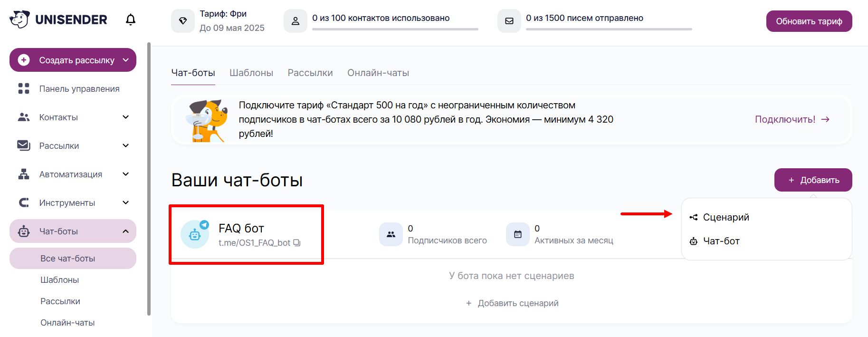Image resolution: width=868 pixels, height=337 pixels.
Task: Click Добавить сценарий under the bot
Action: [512, 303]
